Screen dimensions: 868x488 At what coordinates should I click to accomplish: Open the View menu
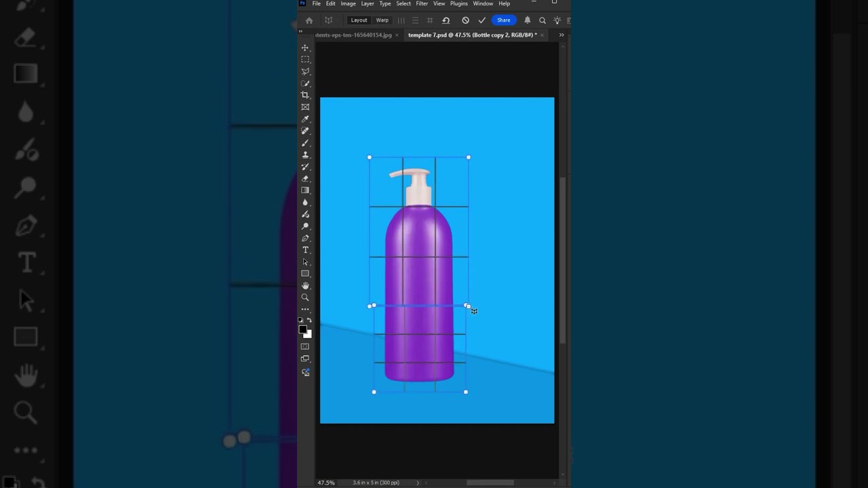[439, 4]
